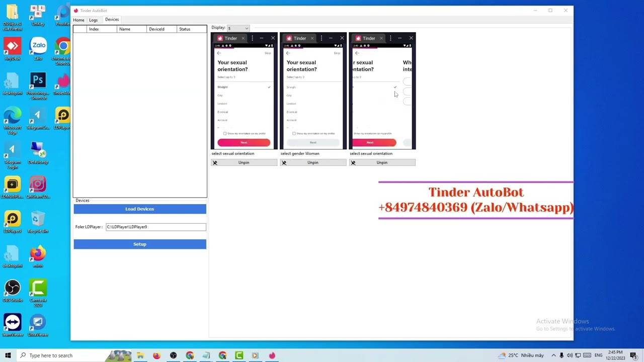Image resolution: width=644 pixels, height=362 pixels.
Task: Open Camtasia 2020 desktop icon
Action: click(38, 293)
